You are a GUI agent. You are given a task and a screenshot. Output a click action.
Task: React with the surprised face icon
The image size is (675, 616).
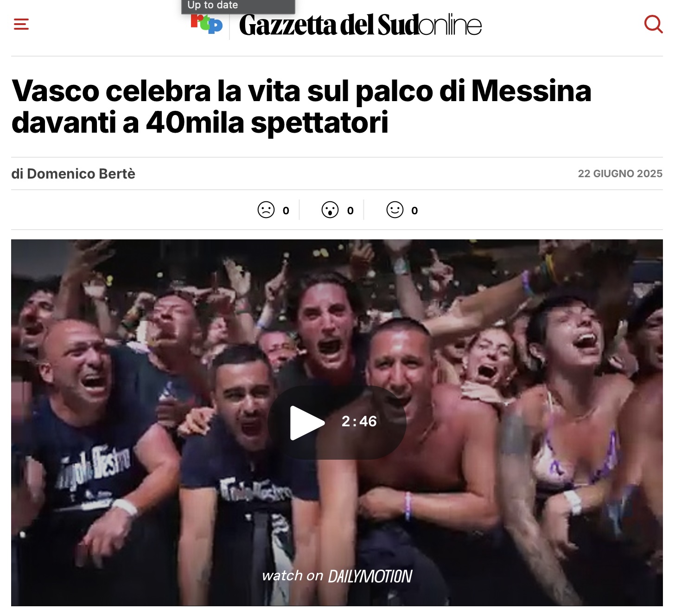[330, 210]
